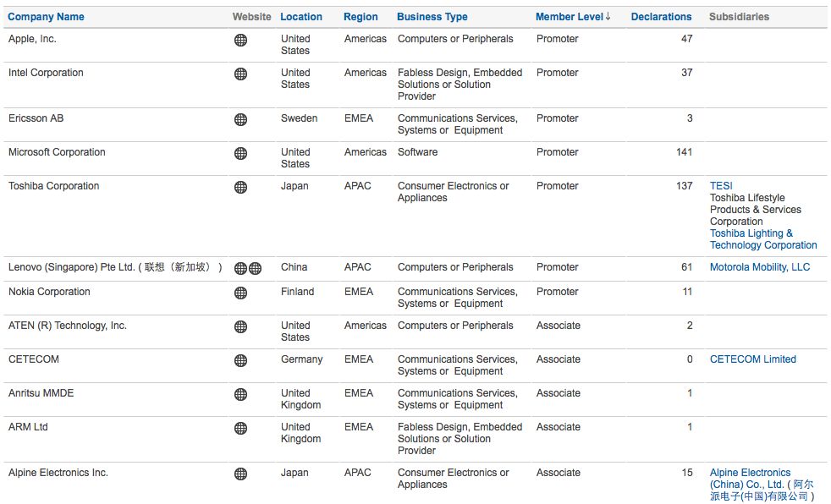Sort table by Location column

pyautogui.click(x=301, y=16)
